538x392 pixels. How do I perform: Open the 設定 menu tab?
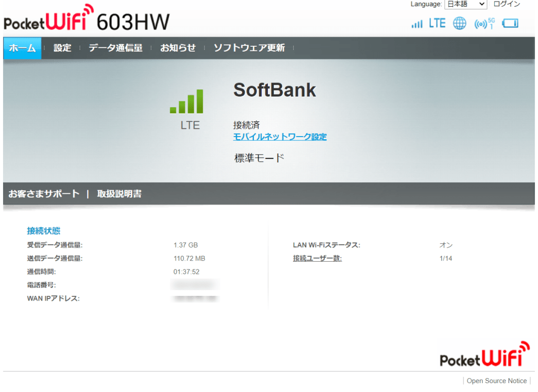[63, 48]
